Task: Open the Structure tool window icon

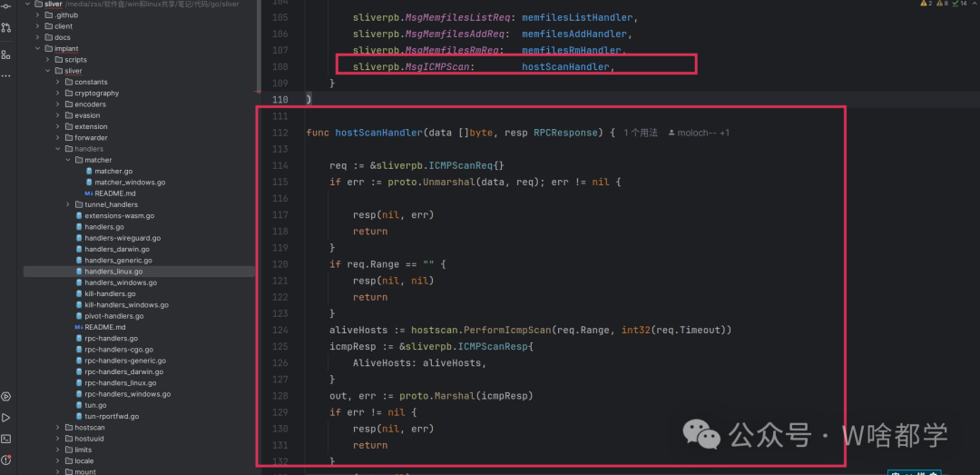Action: pos(5,54)
